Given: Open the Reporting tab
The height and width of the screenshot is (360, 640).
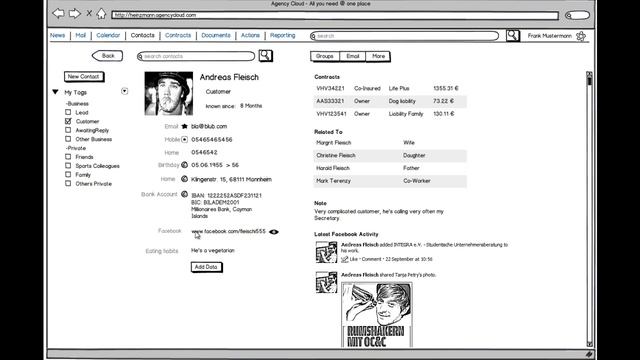Looking at the screenshot, I should coord(282,36).
